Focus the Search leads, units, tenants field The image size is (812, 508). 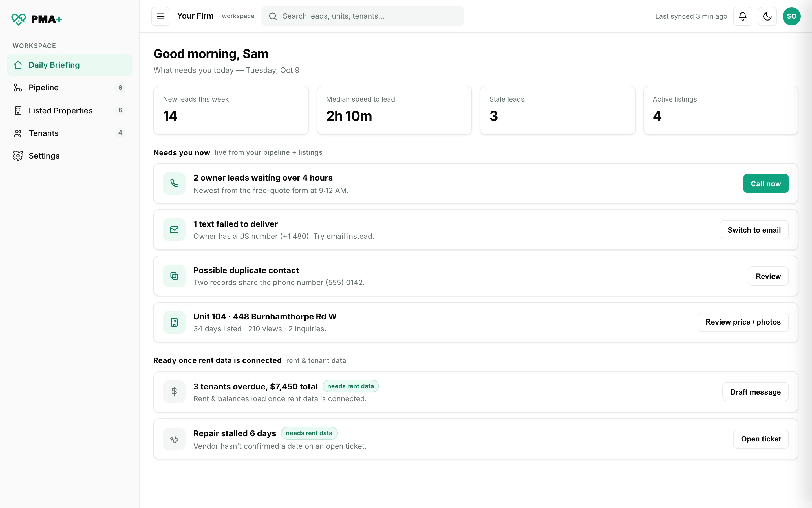coord(362,16)
